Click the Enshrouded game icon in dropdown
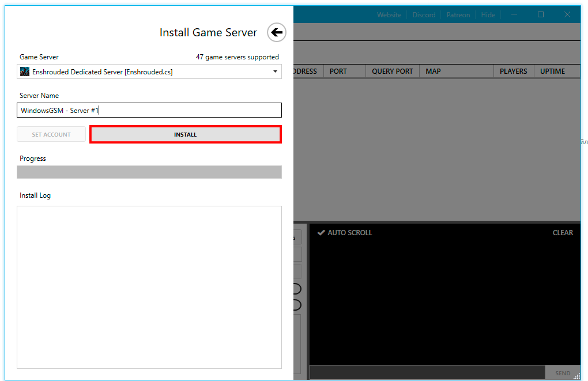 pyautogui.click(x=25, y=71)
